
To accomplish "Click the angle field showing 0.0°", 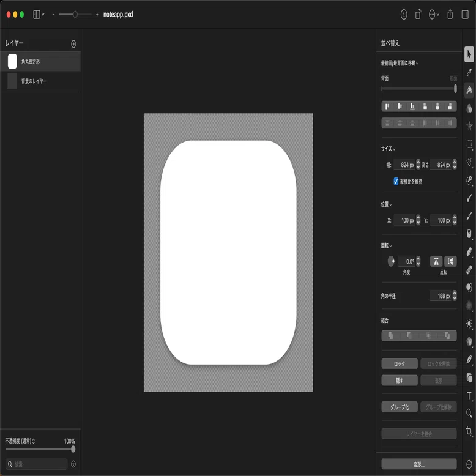I will [407, 261].
